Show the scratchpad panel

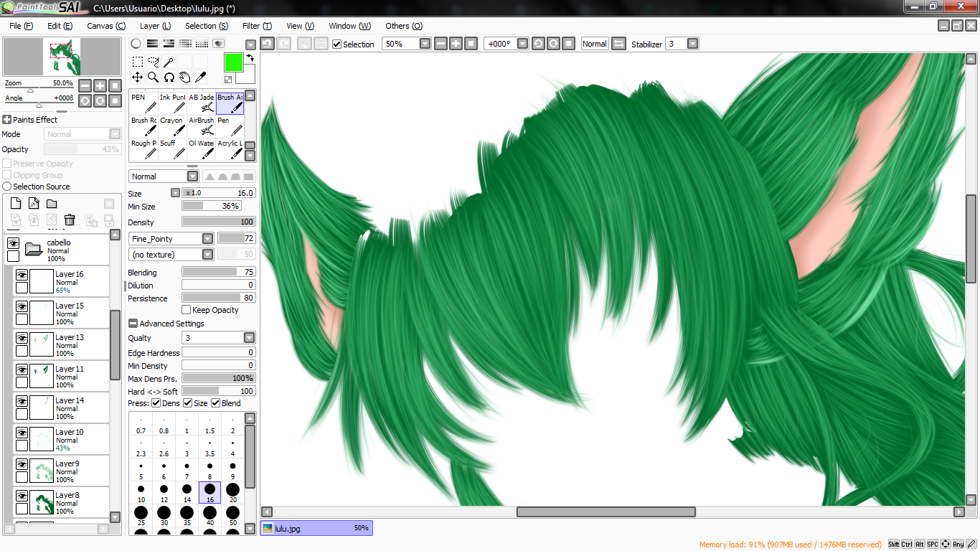click(x=219, y=44)
